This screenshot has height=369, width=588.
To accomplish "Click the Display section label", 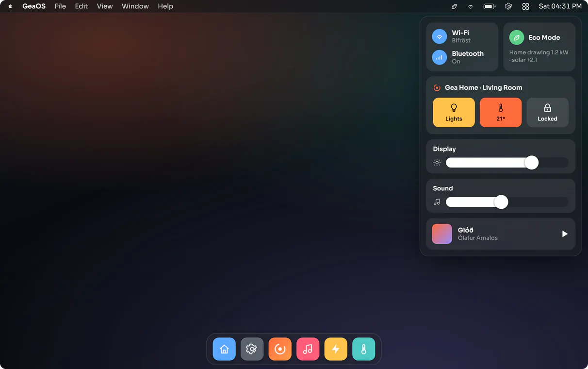I will [x=444, y=149].
